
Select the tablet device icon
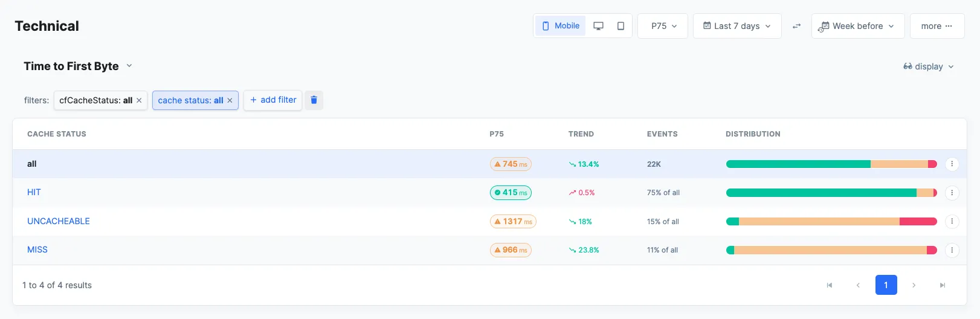click(x=621, y=26)
